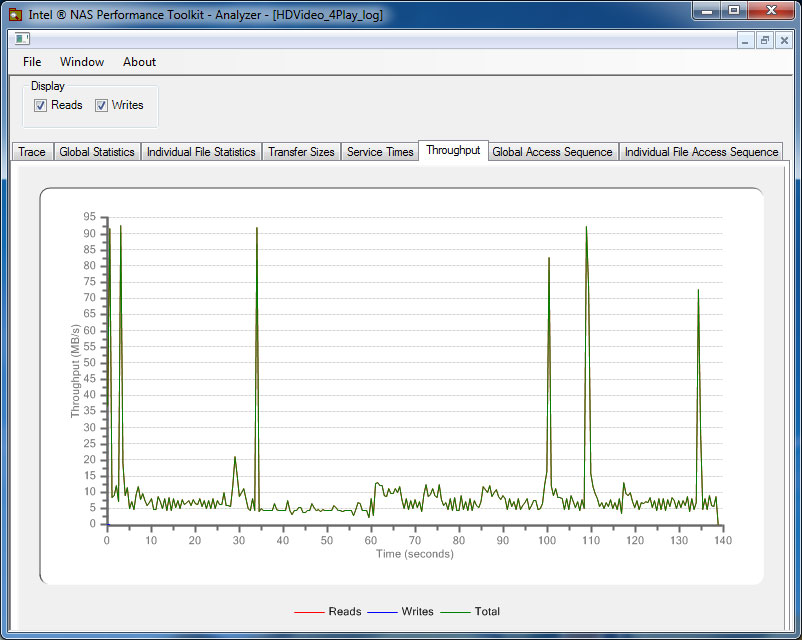Open the About menu

(x=139, y=62)
